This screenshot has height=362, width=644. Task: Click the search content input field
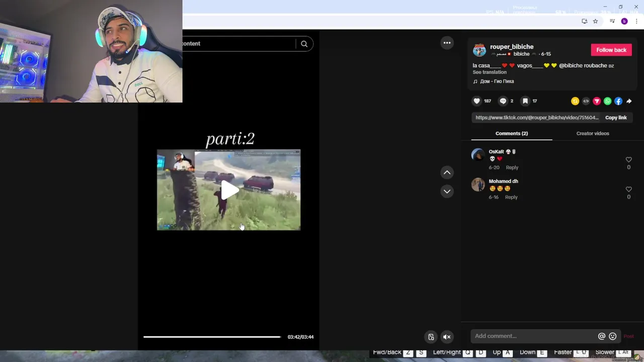click(x=238, y=44)
